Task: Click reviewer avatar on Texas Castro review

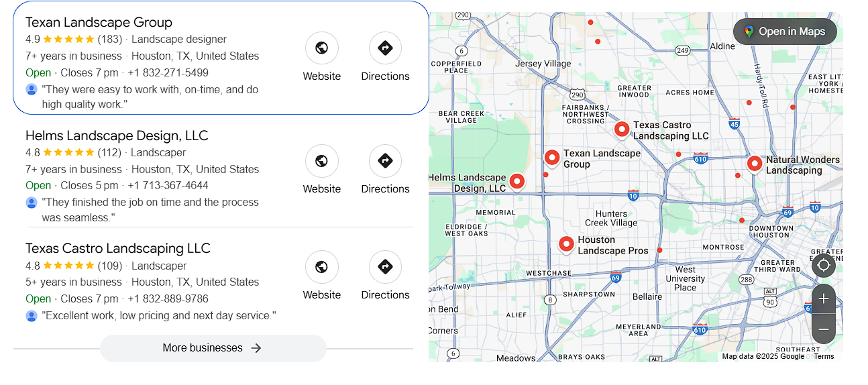Action: pyautogui.click(x=32, y=315)
